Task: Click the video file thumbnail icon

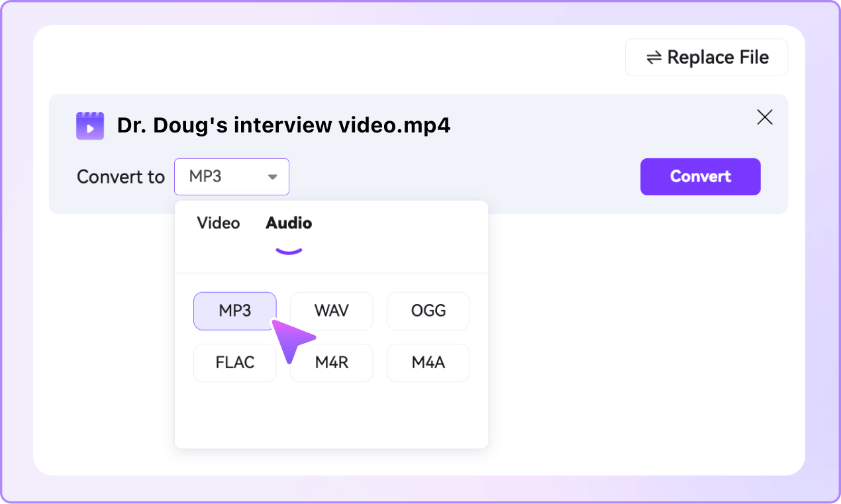Action: (90, 125)
